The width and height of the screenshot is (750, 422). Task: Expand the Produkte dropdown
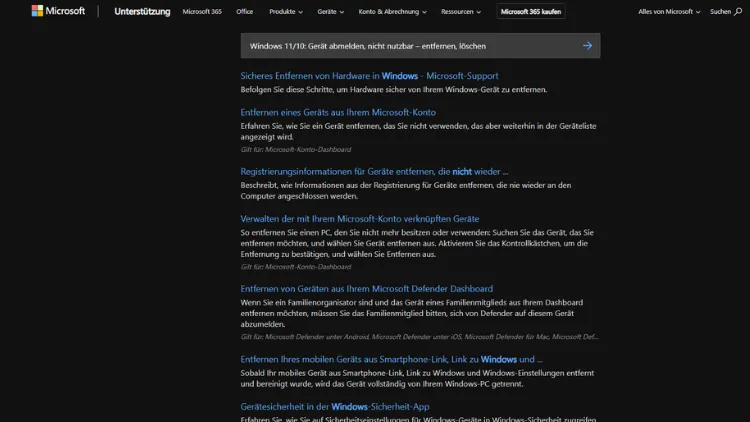[286, 11]
